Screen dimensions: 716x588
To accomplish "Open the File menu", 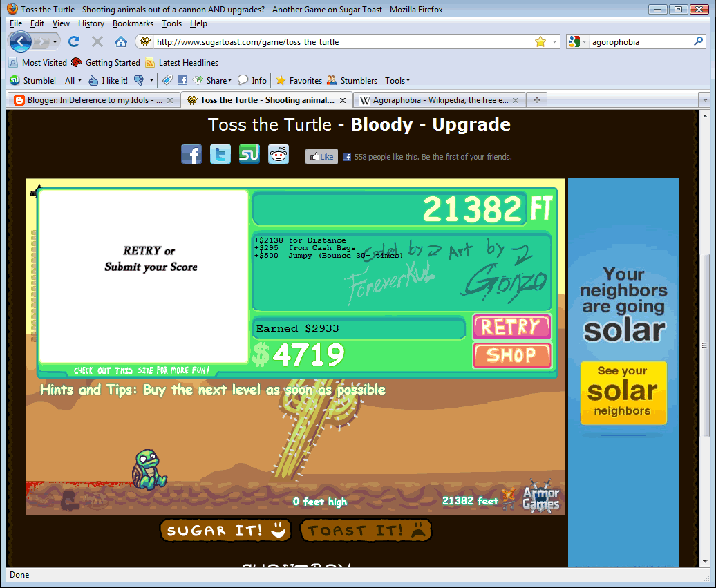I will tap(15, 23).
